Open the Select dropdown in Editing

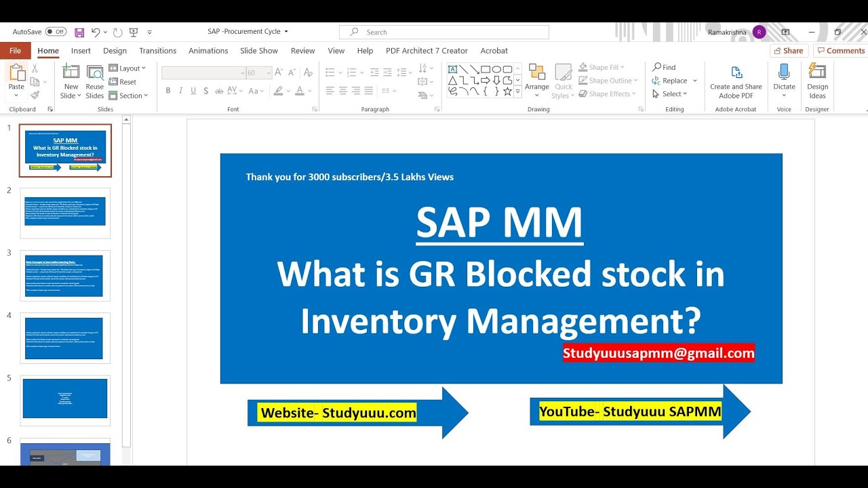point(669,94)
